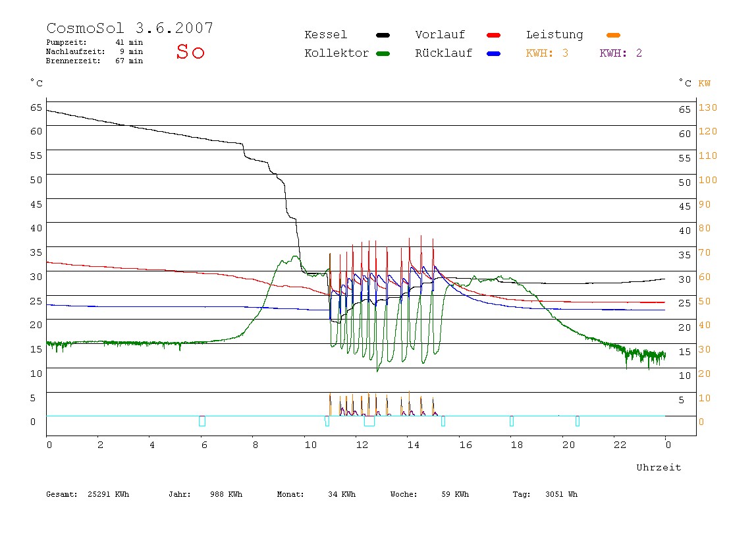Select the "Brennerzeit:" label

pos(73,61)
